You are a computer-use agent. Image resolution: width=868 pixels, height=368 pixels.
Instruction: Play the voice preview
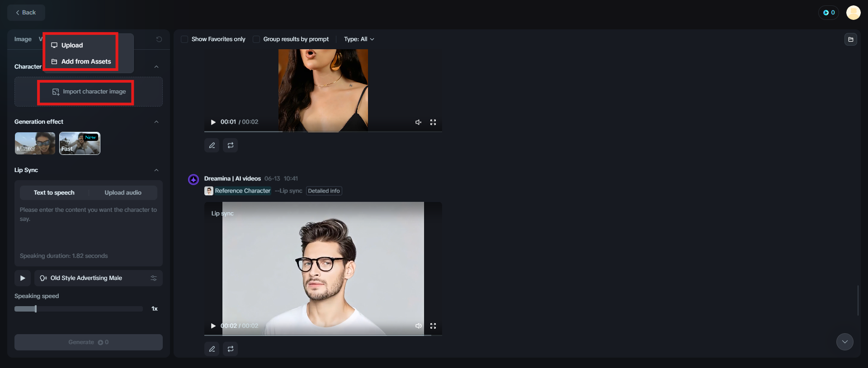click(x=23, y=278)
